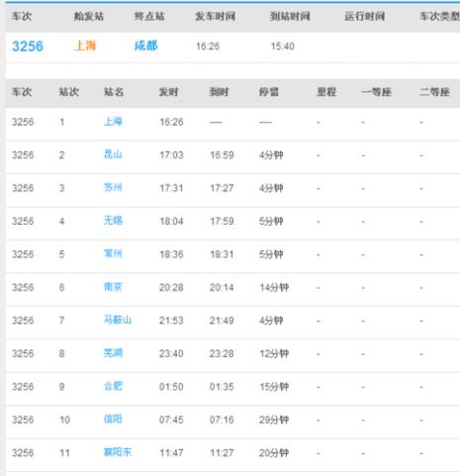Select departure time 11:47 in 襄阳东 row
460x476 pixels.
171,453
